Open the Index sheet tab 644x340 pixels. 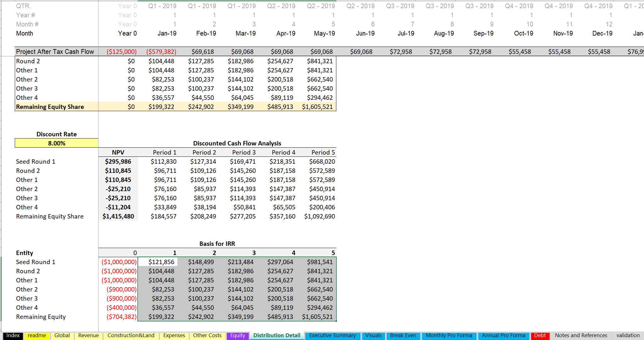(13, 336)
